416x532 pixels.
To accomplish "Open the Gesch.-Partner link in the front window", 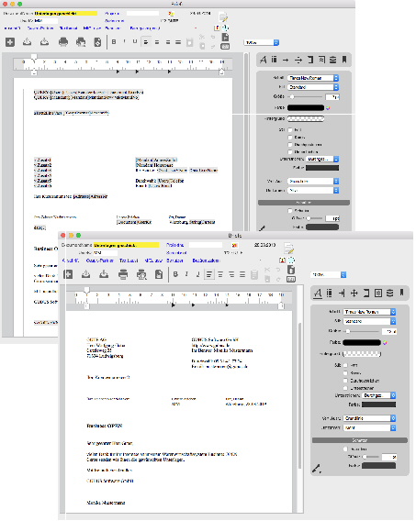I will point(100,260).
